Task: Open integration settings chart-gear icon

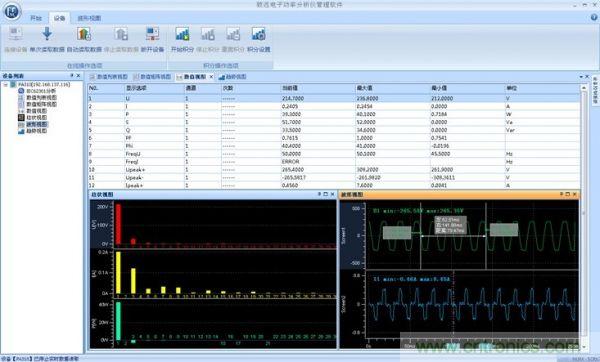Action: coord(259,34)
